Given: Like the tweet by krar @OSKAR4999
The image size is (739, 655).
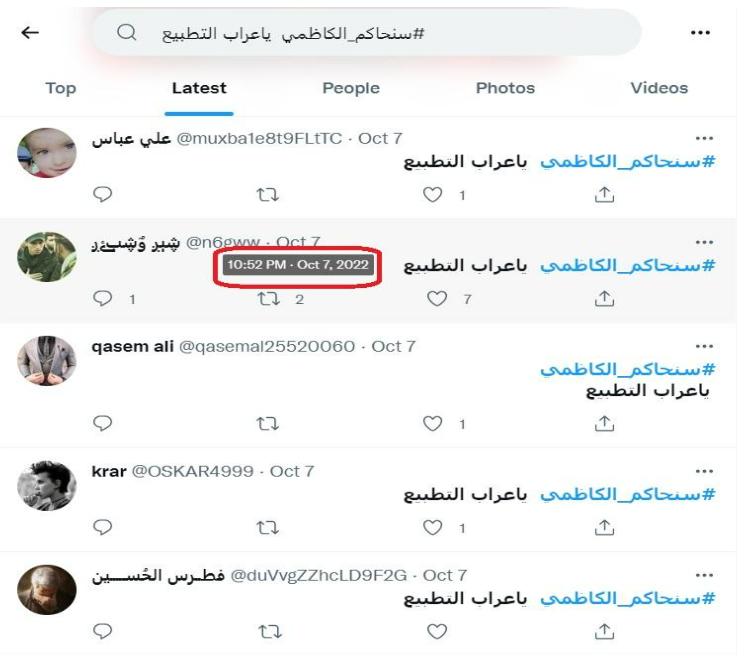Looking at the screenshot, I should [433, 527].
